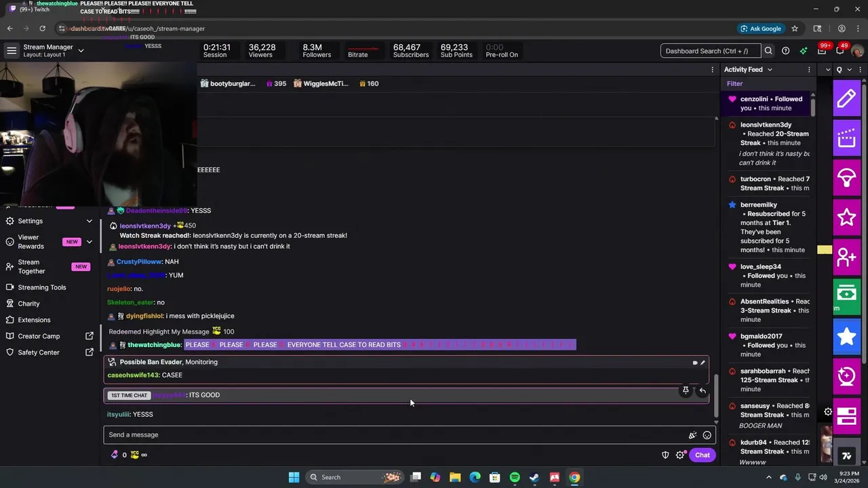The width and height of the screenshot is (868, 488).
Task: Open the inbox with 99+ badge
Action: [x=822, y=51]
